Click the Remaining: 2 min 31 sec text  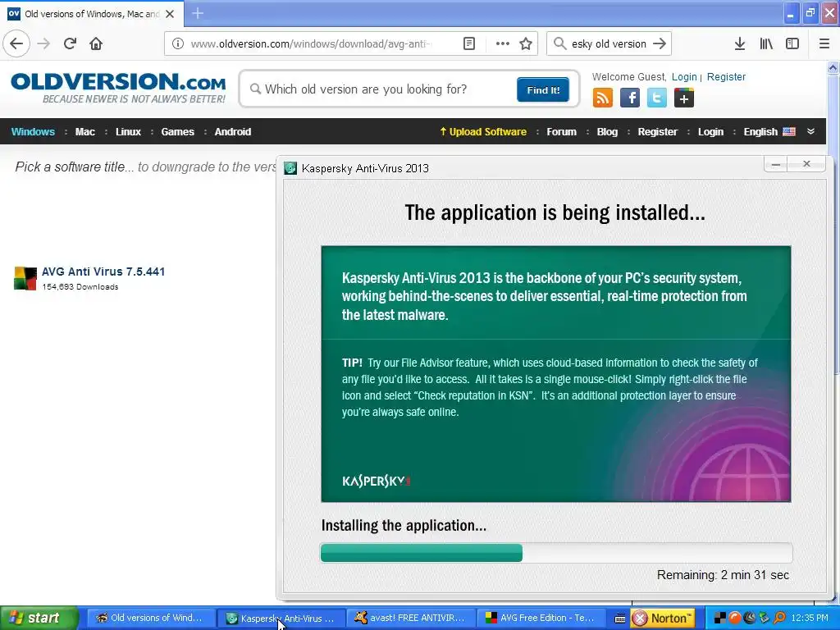point(723,575)
